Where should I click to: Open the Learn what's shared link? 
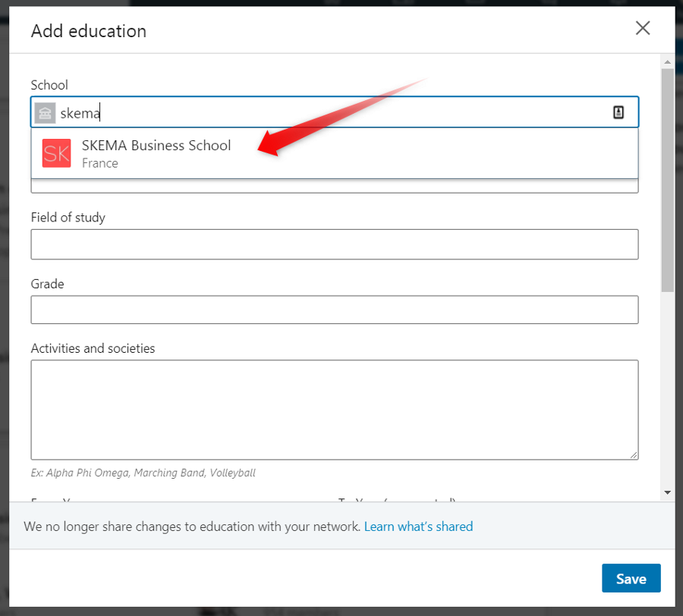(x=418, y=526)
